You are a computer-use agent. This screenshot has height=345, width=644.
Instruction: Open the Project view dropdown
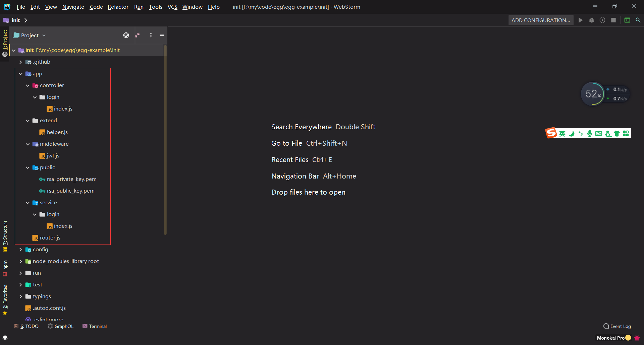click(x=44, y=35)
